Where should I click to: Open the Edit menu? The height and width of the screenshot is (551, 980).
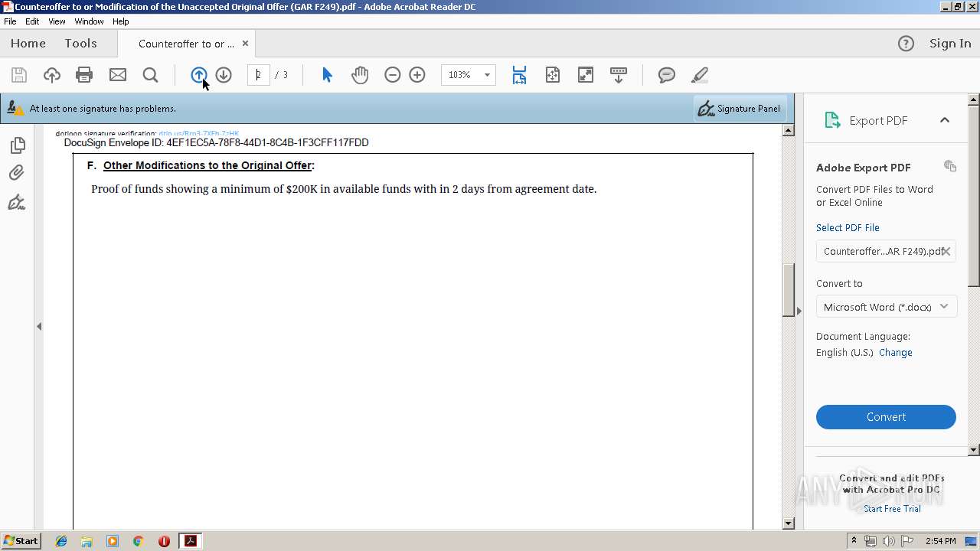pyautogui.click(x=32, y=21)
